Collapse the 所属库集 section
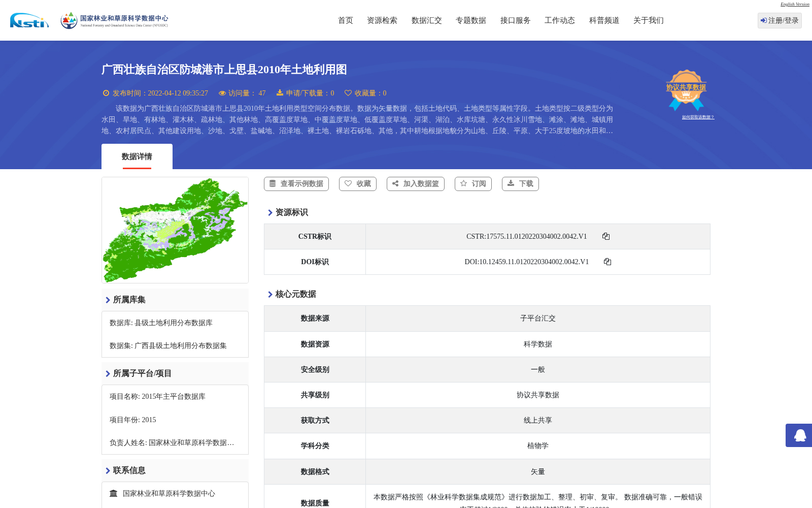Image resolution: width=812 pixels, height=508 pixels. click(x=125, y=300)
